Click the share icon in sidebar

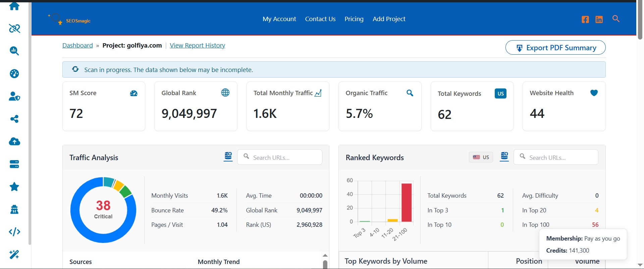(x=14, y=119)
